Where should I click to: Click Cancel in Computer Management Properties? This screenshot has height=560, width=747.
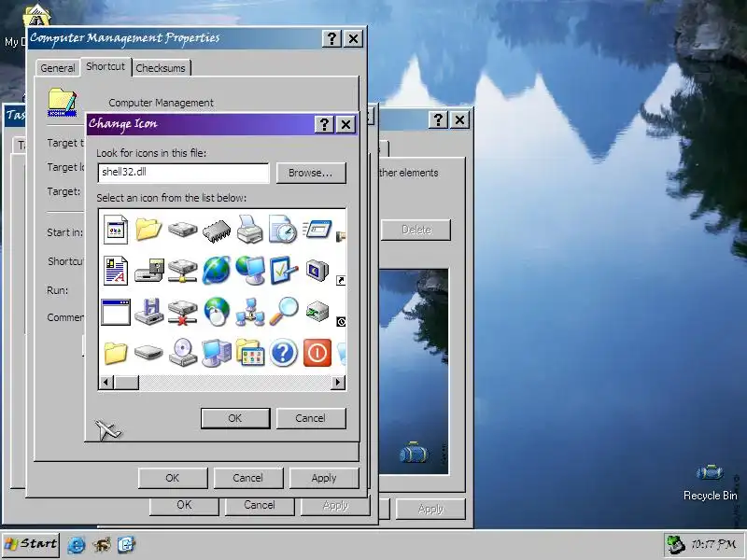pyautogui.click(x=248, y=478)
